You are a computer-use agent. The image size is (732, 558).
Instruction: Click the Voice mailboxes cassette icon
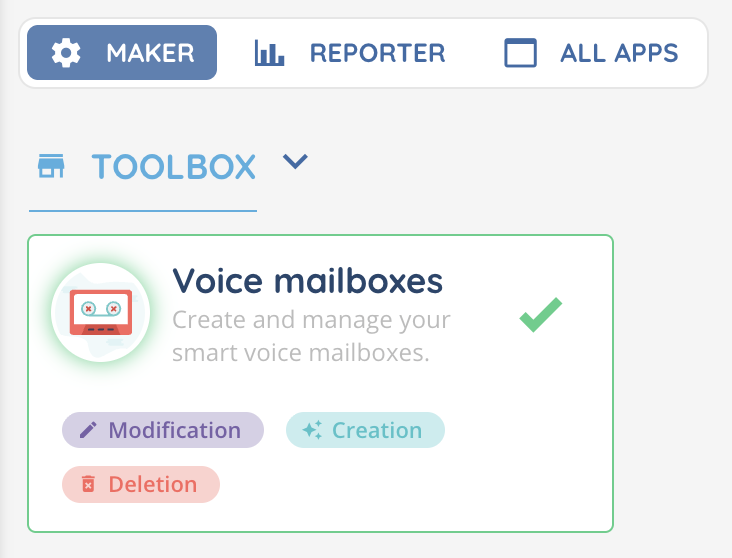tap(100, 312)
